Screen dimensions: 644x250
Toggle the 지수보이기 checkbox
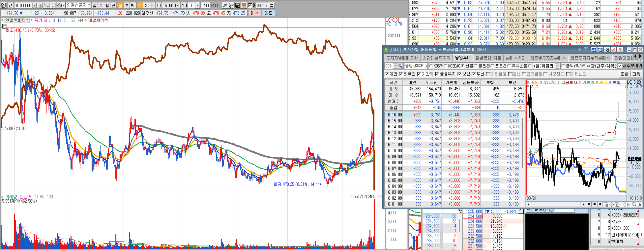[x=620, y=66]
